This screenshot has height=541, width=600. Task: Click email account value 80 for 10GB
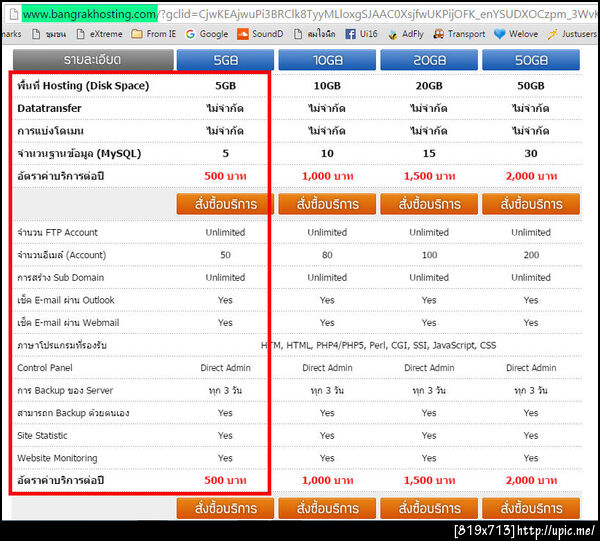pyautogui.click(x=327, y=255)
